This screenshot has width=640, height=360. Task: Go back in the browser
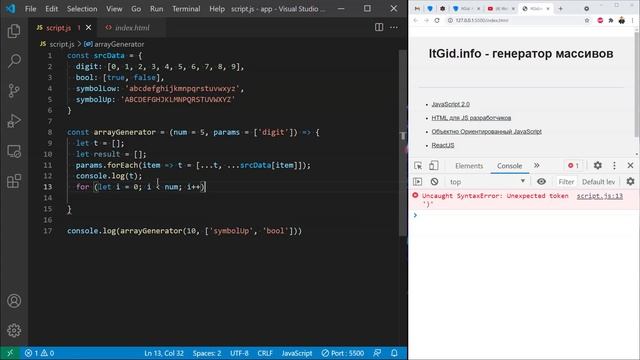(416, 20)
